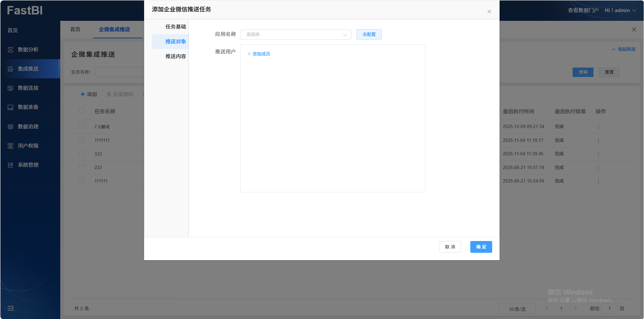Toggle the select-all checkbox in table header
Viewport: 644px width, 319px height.
click(x=81, y=111)
